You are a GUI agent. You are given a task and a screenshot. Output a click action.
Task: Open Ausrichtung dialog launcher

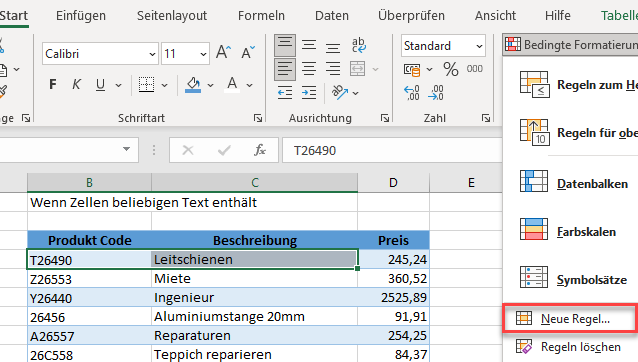tap(385, 118)
